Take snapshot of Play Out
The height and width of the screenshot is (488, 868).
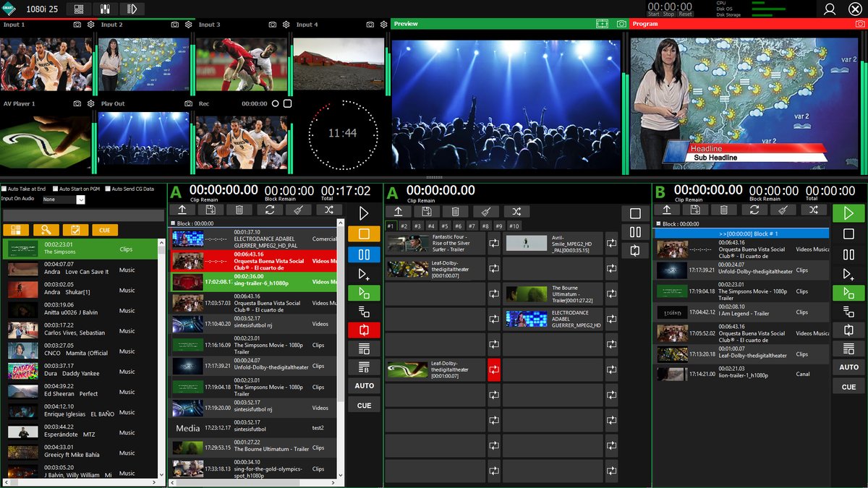coord(189,103)
